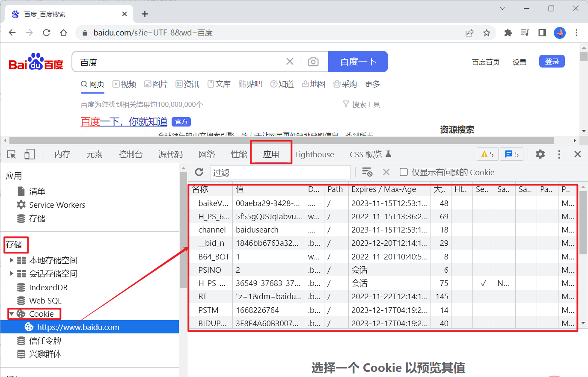Share this page icon in address bar
This screenshot has width=588, height=377.
[469, 33]
